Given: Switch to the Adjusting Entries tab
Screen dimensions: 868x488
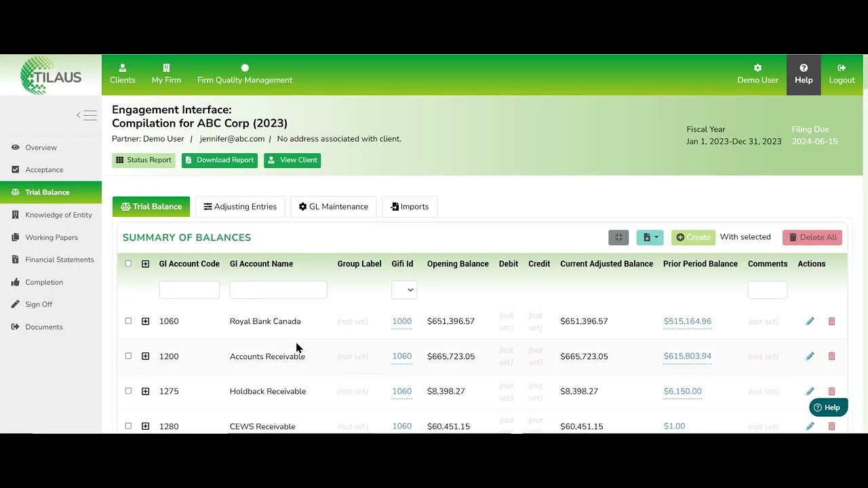Looking at the screenshot, I should coord(240,207).
